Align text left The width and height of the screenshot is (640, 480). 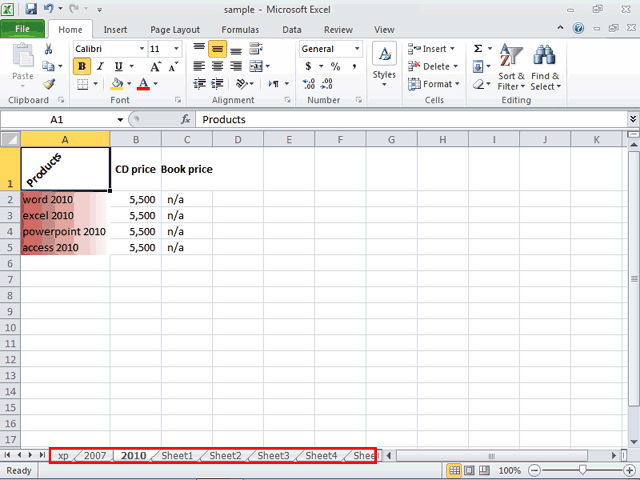199,66
